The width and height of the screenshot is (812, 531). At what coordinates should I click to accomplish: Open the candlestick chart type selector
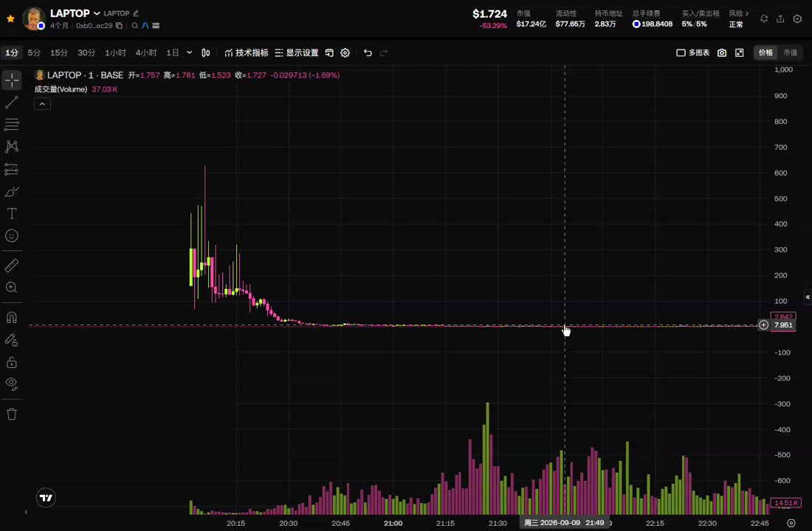(x=206, y=53)
